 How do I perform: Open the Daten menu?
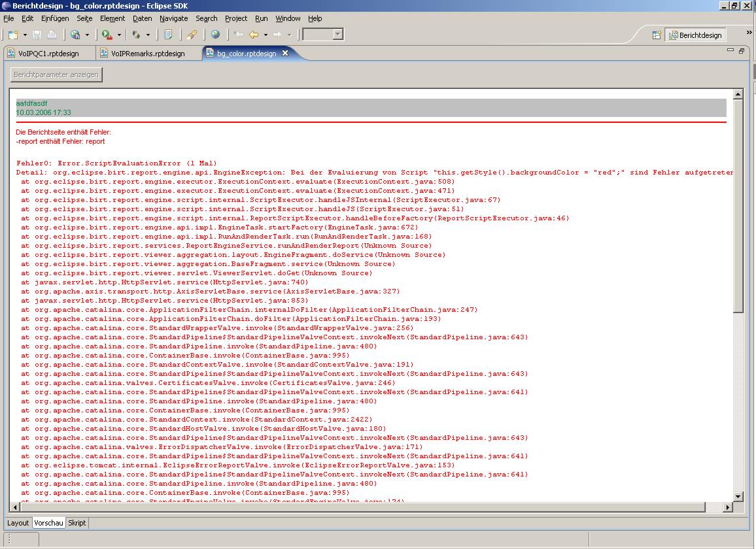pyautogui.click(x=142, y=18)
